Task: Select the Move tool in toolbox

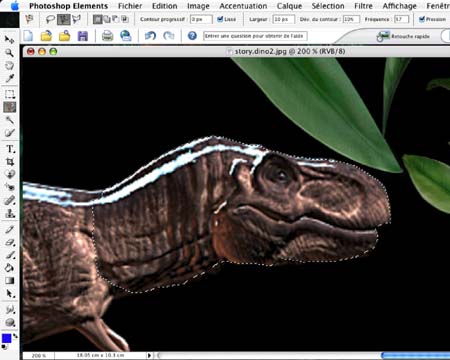Action: click(10, 40)
